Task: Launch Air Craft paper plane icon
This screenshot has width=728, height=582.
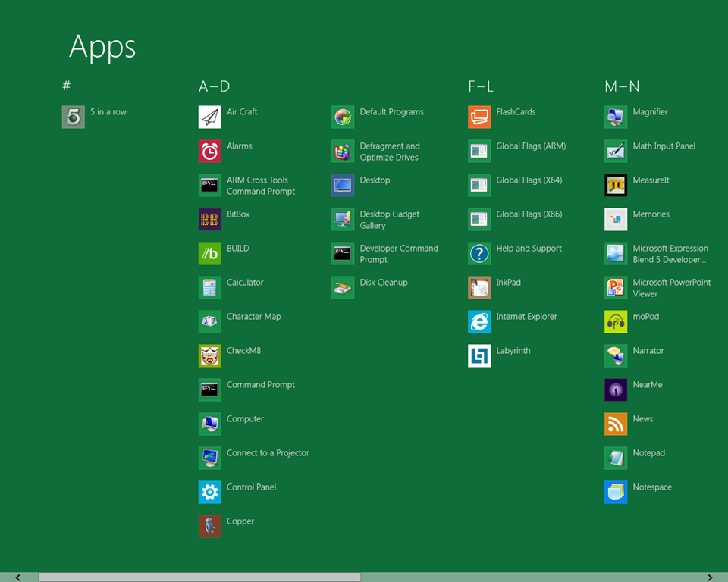Action: (x=210, y=117)
